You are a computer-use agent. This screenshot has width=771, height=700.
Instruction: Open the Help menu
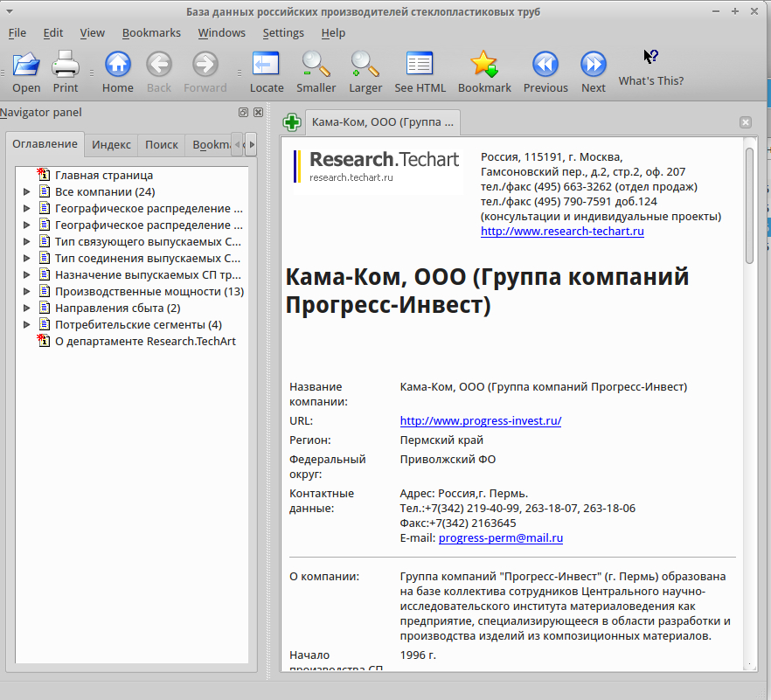point(333,33)
